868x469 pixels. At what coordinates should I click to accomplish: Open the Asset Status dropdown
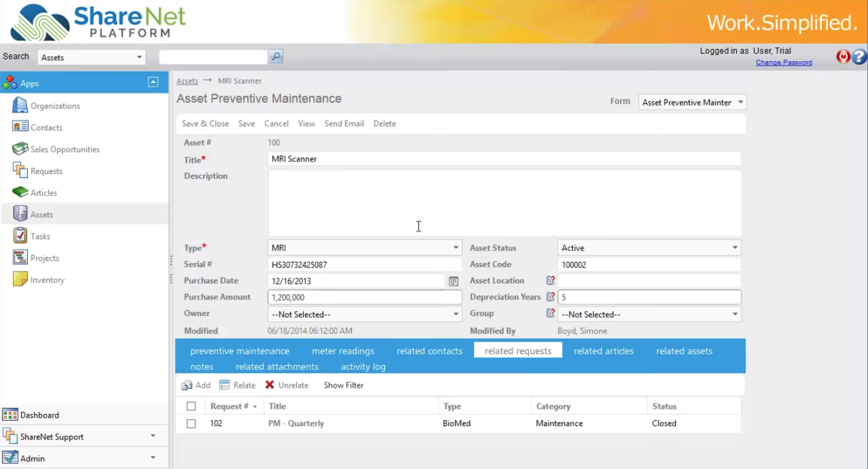click(x=735, y=247)
